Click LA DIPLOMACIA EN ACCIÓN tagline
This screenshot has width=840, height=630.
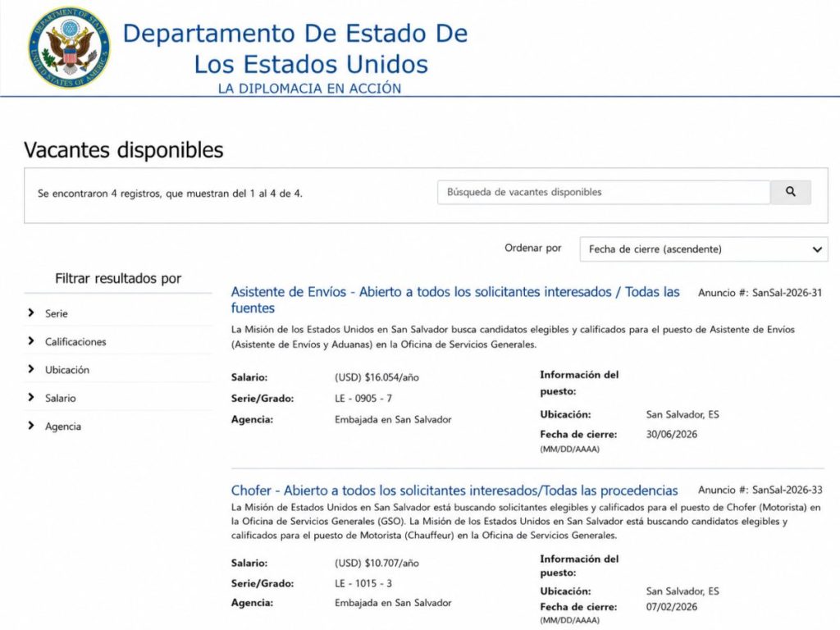pyautogui.click(x=309, y=89)
